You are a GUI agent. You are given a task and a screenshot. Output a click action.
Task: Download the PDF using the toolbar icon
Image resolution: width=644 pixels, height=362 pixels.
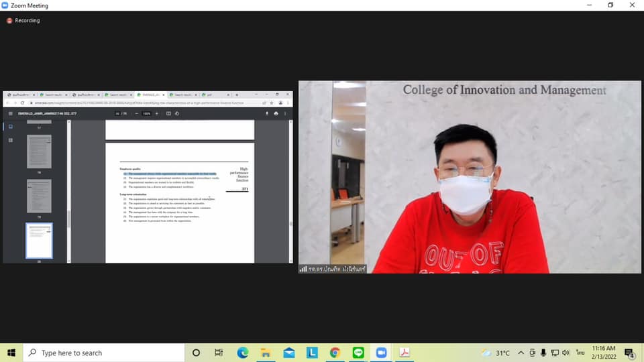267,113
